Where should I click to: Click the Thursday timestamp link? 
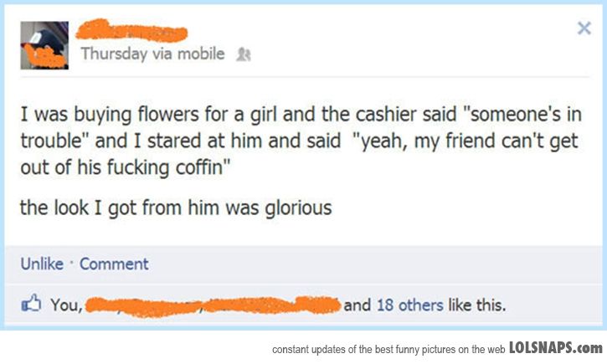point(111,54)
